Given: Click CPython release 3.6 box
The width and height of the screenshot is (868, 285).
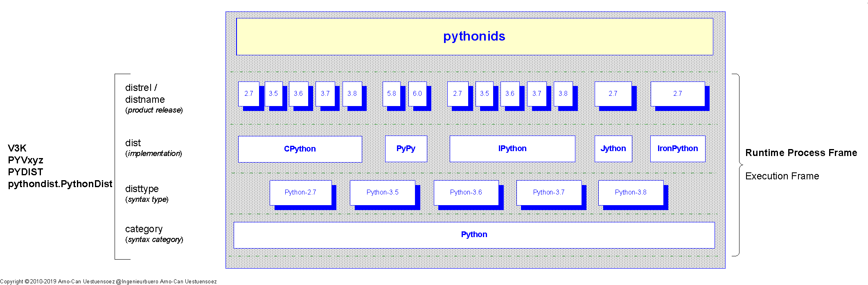Looking at the screenshot, I should (x=298, y=94).
